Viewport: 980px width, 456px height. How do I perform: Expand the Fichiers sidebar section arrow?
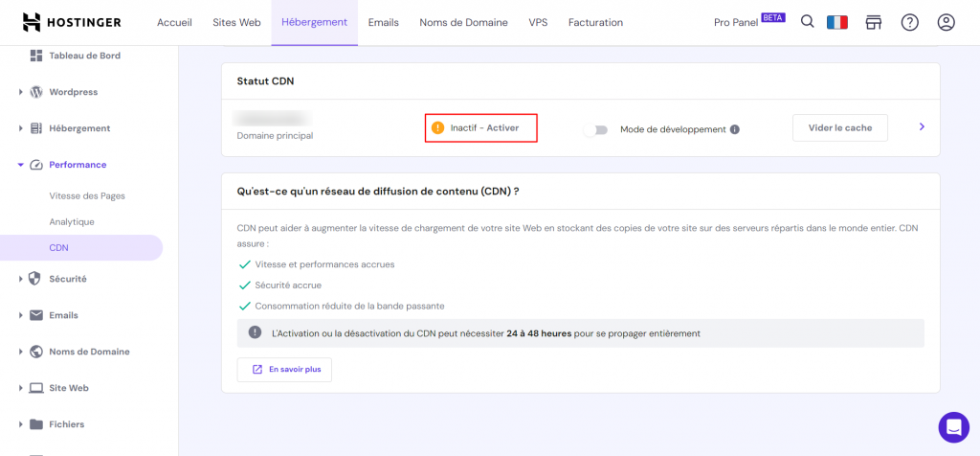[21, 424]
